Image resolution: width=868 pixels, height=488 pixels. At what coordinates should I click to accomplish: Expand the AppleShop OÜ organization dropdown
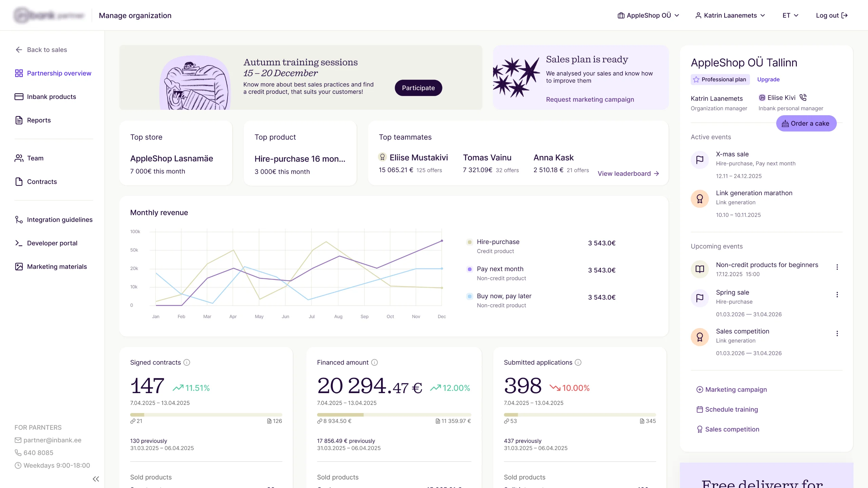648,15
